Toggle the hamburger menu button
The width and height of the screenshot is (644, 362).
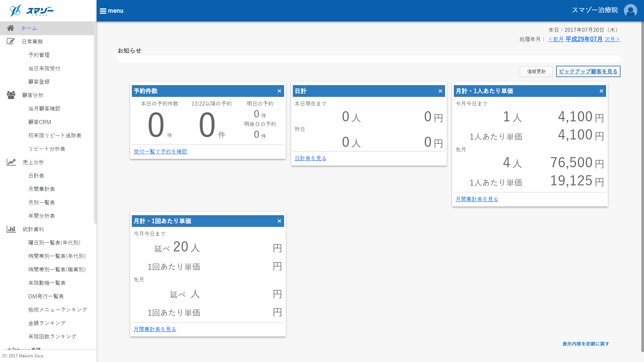[x=111, y=11]
